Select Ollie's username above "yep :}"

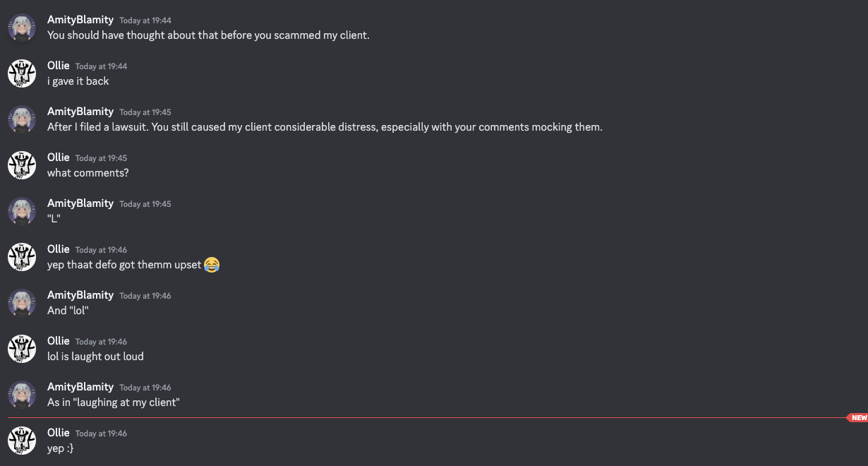tap(59, 433)
